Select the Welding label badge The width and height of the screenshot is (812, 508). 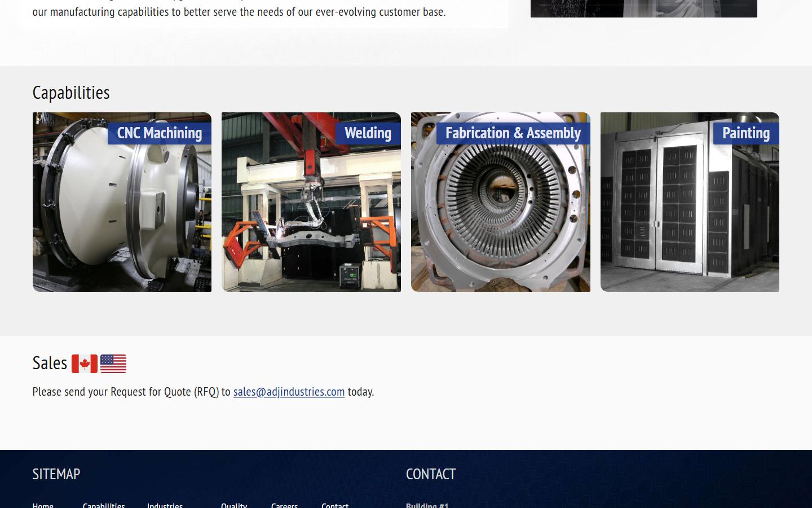[368, 133]
